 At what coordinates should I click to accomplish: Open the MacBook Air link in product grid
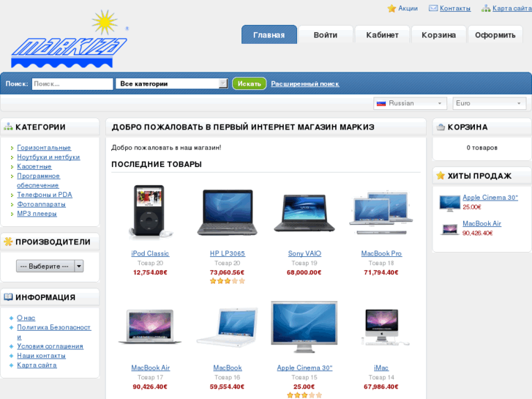point(150,368)
